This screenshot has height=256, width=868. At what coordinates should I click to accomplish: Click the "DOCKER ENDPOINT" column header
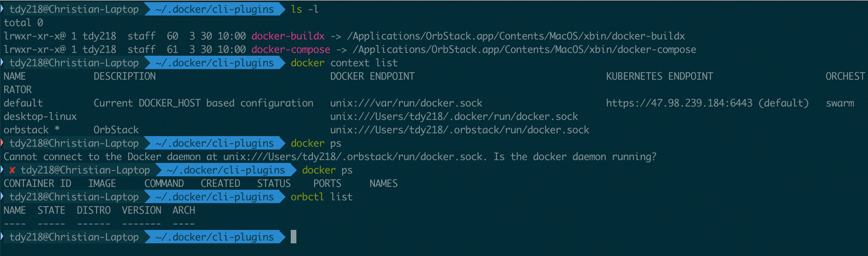coord(372,76)
